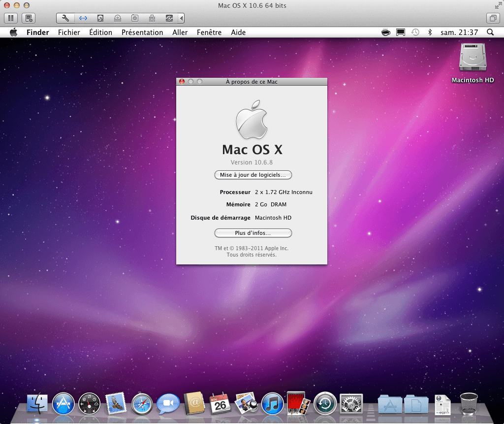Open Address Book from the dock

tap(194, 403)
